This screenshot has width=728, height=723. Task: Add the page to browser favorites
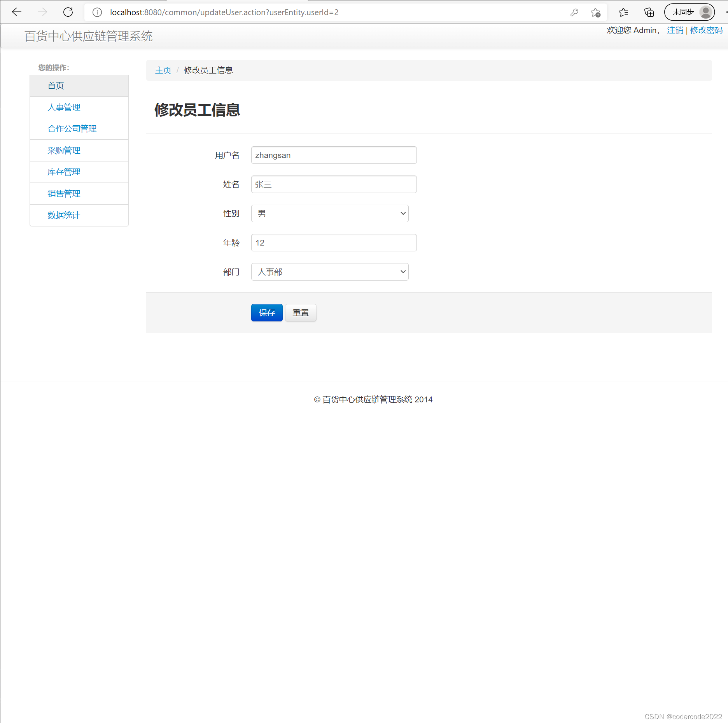pos(595,12)
